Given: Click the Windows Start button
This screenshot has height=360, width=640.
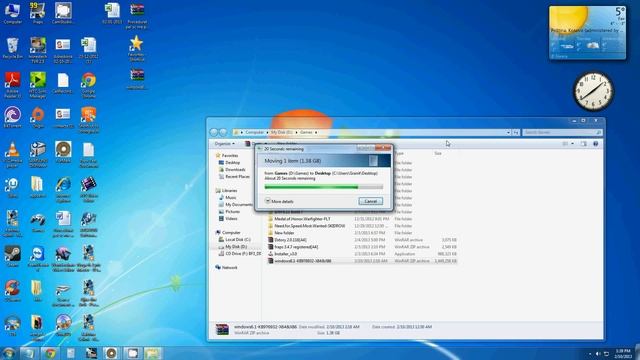Looking at the screenshot, I should coord(8,353).
